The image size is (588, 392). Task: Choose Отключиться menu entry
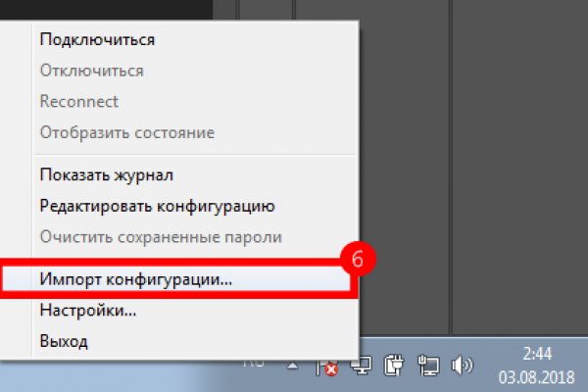coord(91,71)
